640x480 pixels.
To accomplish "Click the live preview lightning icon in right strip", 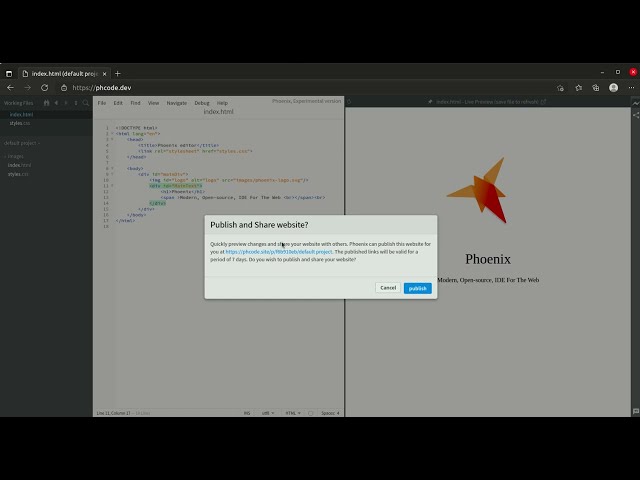I will [x=636, y=103].
